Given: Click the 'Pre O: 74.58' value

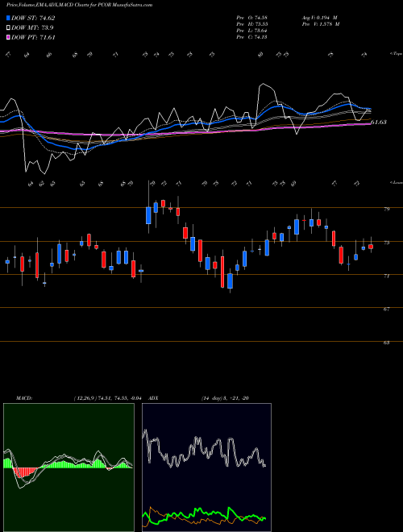Looking at the screenshot, I should (251, 18).
